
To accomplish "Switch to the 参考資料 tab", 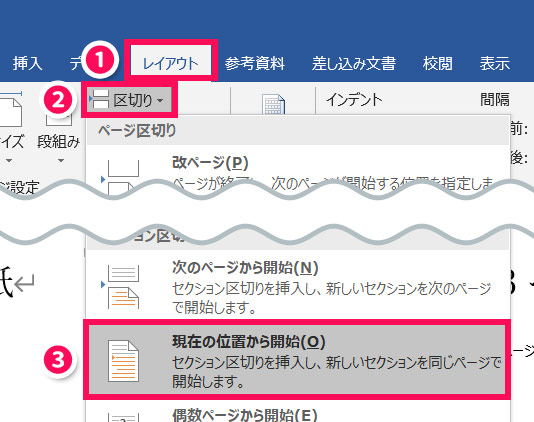I will pyautogui.click(x=254, y=63).
